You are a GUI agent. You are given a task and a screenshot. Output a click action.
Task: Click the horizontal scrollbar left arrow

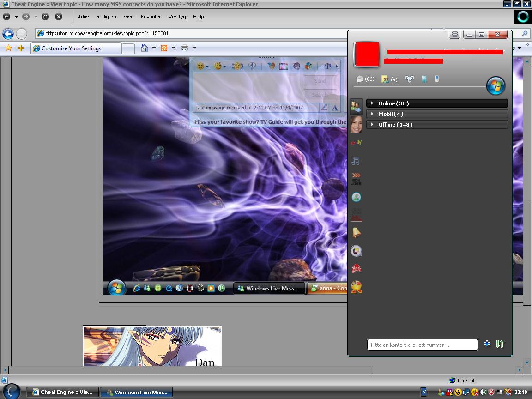point(5,370)
